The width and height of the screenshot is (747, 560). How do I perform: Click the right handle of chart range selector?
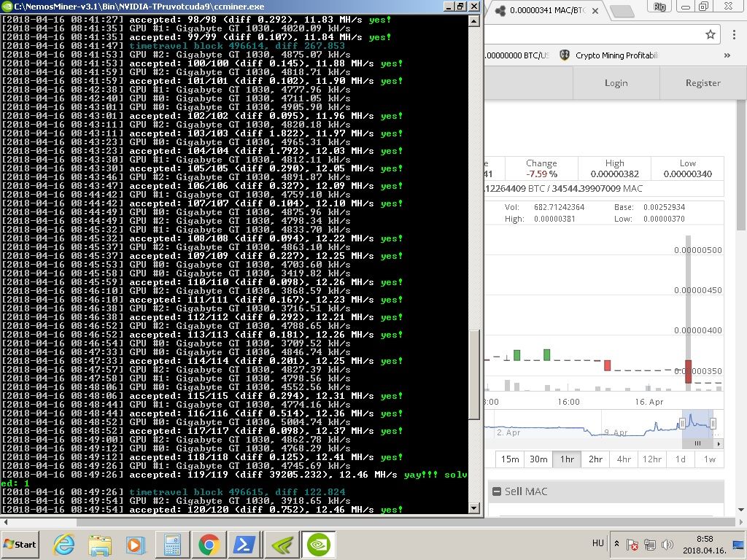point(713,423)
